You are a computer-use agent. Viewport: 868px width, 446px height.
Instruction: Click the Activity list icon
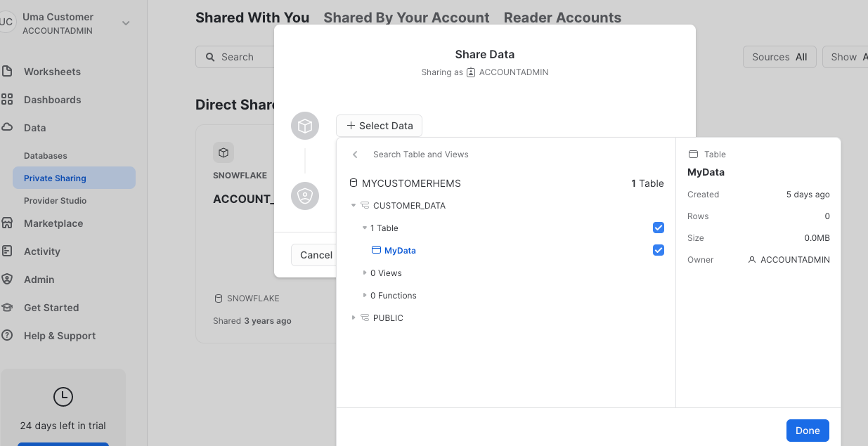point(7,251)
